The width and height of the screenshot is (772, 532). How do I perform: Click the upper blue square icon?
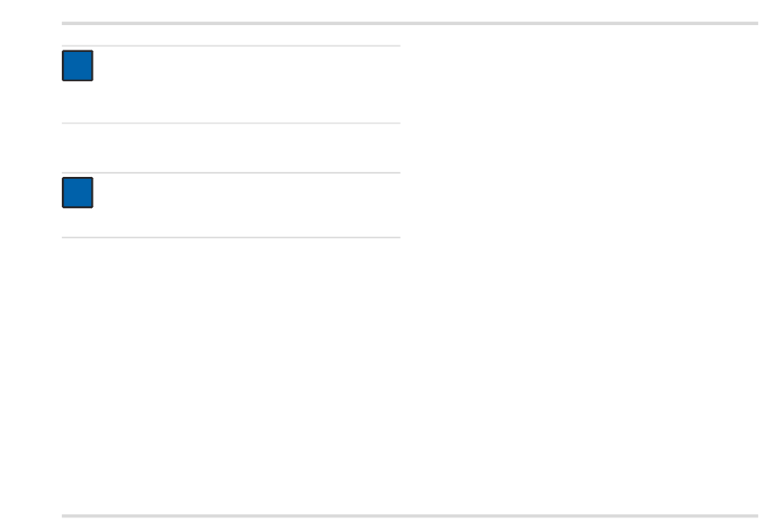coord(77,66)
